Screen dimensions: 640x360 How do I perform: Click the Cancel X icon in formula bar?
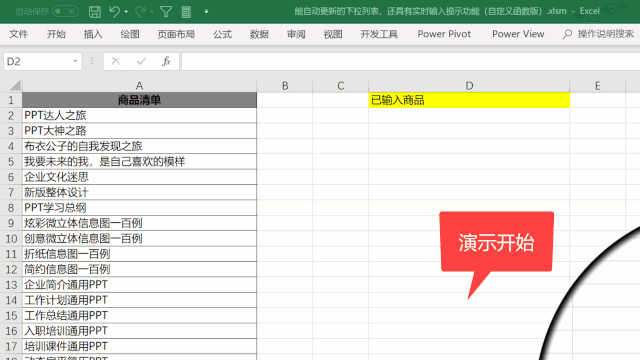click(116, 62)
